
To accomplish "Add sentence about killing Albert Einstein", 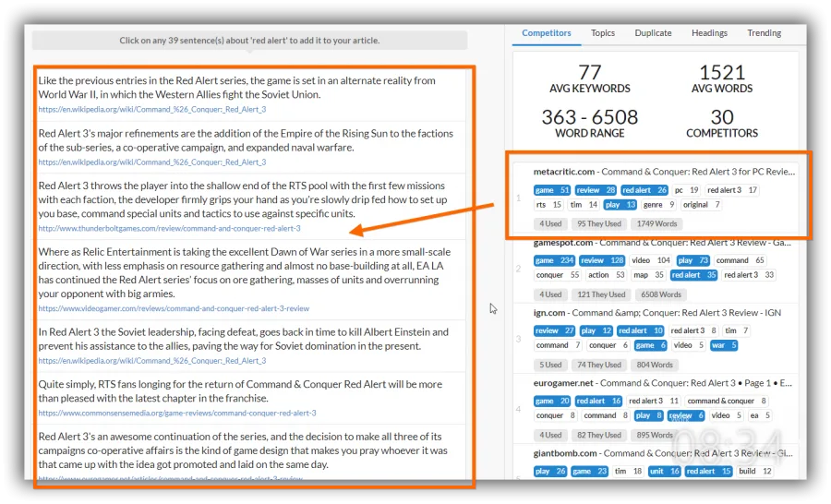I will point(243,339).
